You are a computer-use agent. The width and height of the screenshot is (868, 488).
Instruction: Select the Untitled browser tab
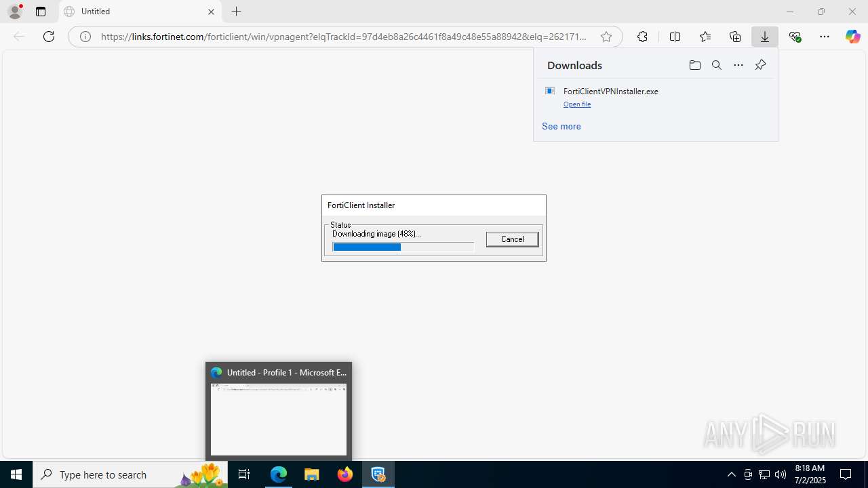(140, 12)
